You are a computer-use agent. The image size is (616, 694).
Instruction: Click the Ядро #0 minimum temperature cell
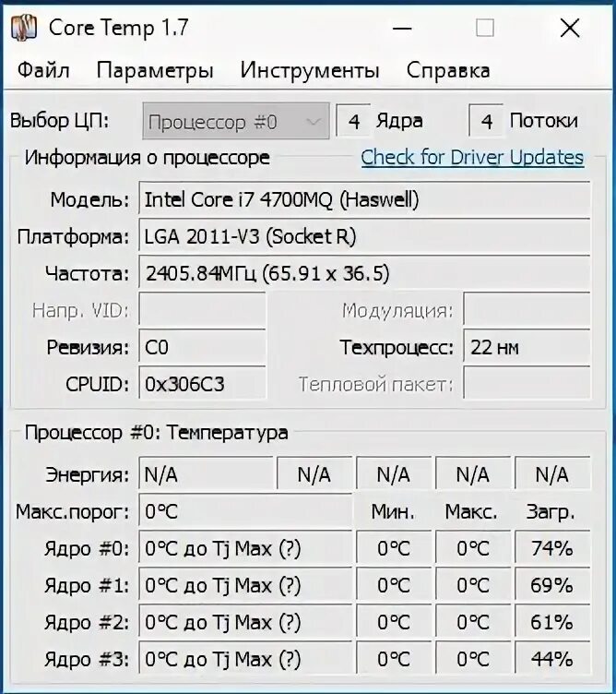click(394, 549)
